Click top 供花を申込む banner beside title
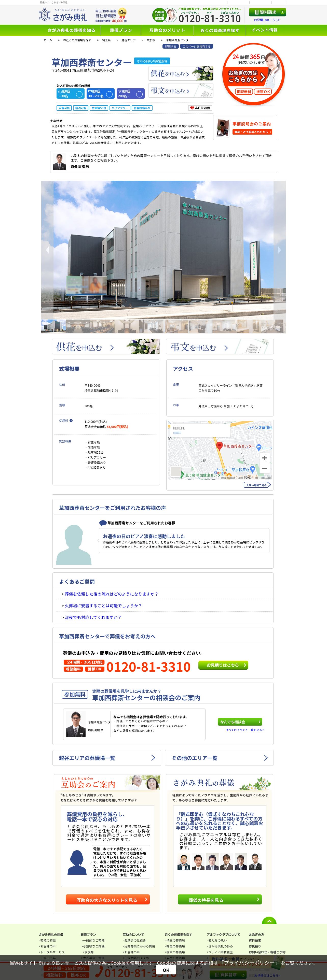 [181, 74]
